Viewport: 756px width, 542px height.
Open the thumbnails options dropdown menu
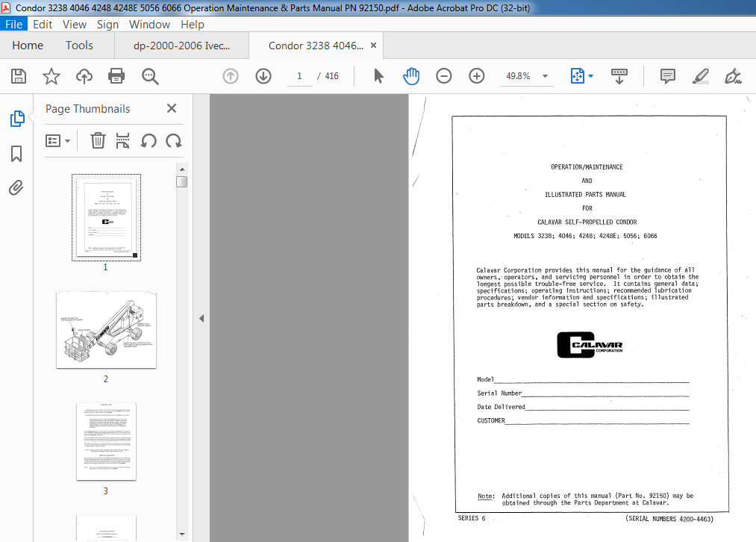click(x=58, y=141)
